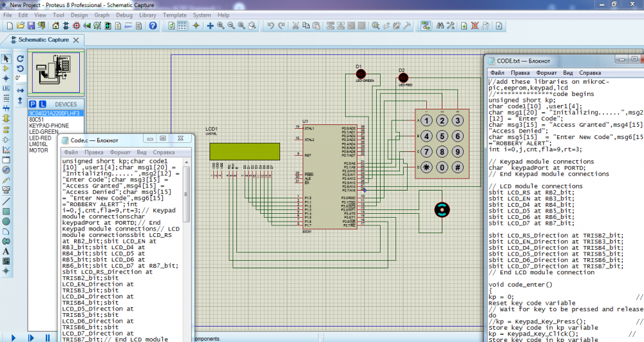Select the arrow Selection Mode tool
Screen dimensions: 644x342
pos(6,59)
